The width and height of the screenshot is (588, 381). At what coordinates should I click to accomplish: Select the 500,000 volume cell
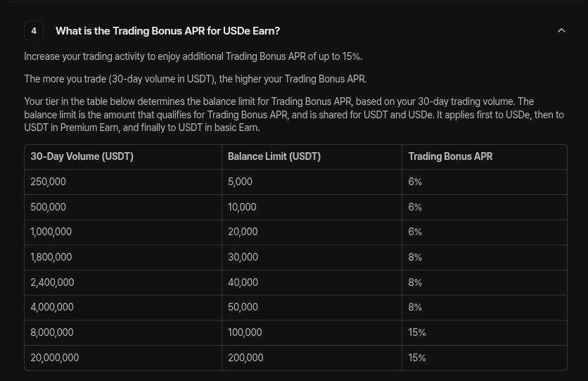coord(49,207)
